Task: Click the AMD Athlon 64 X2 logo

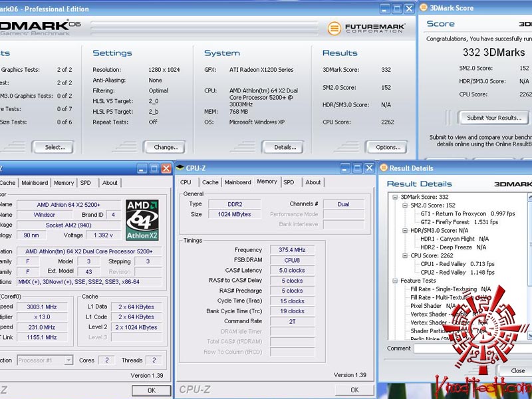Action: (x=142, y=220)
